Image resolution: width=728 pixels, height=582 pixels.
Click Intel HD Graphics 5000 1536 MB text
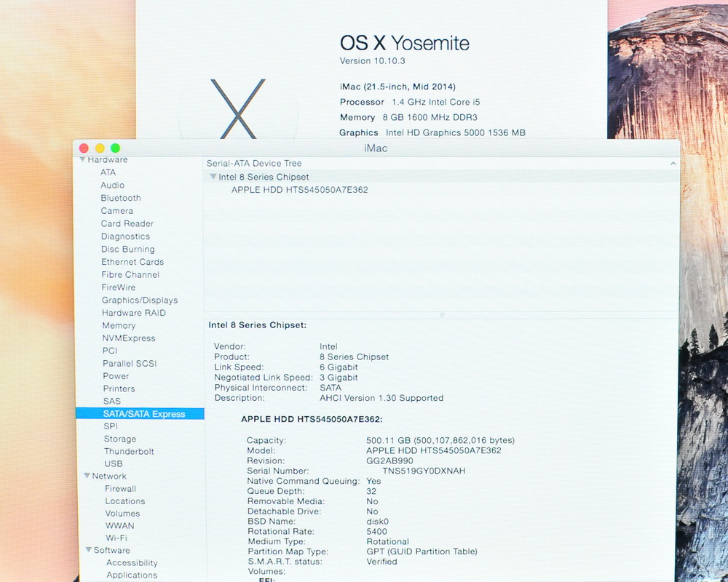tap(456, 132)
